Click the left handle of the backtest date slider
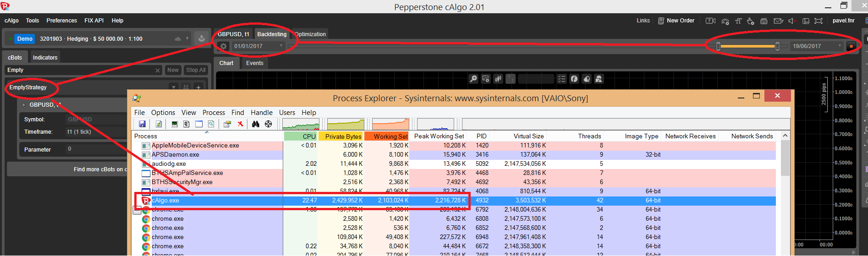868x256 pixels. pyautogui.click(x=718, y=46)
